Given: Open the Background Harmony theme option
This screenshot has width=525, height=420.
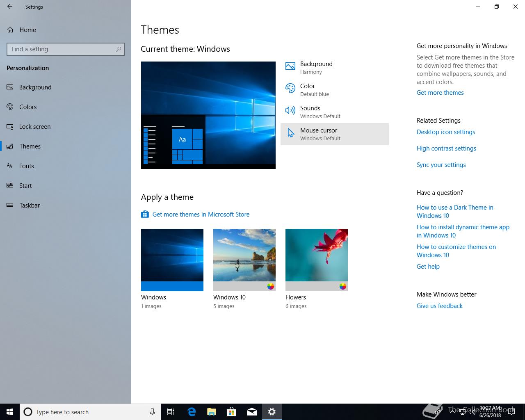Looking at the screenshot, I should [x=335, y=68].
